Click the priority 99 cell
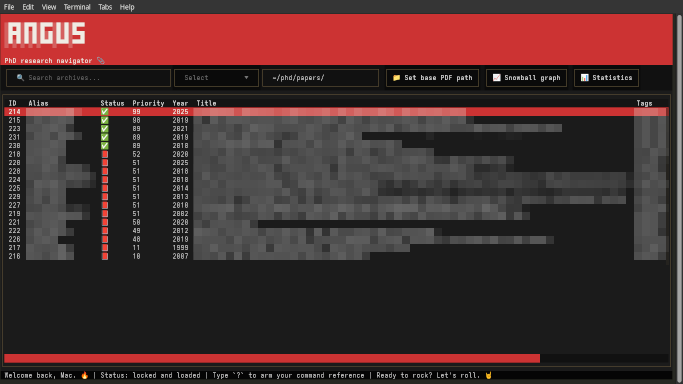 click(136, 112)
